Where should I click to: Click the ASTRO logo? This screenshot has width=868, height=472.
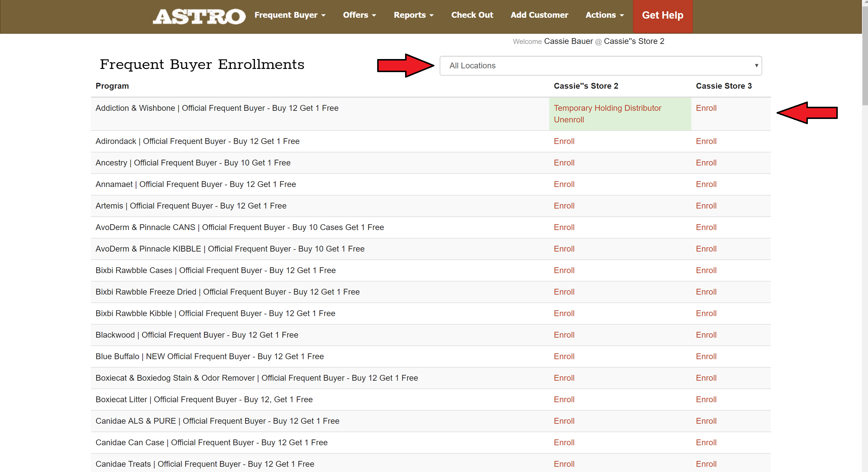pyautogui.click(x=199, y=16)
